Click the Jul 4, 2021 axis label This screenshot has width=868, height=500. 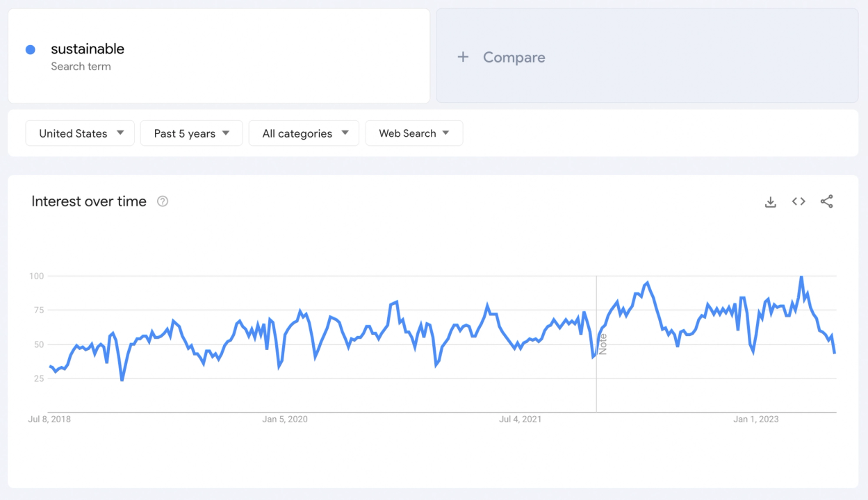tap(521, 419)
